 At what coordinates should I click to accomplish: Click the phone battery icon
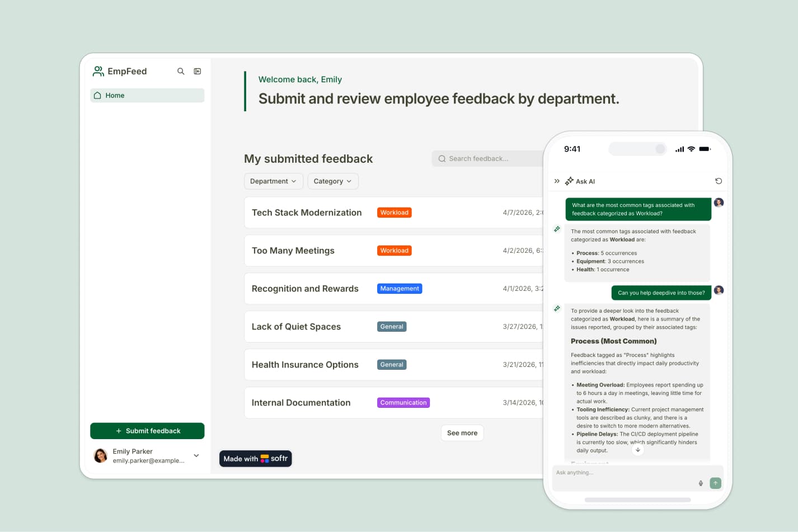pos(705,149)
